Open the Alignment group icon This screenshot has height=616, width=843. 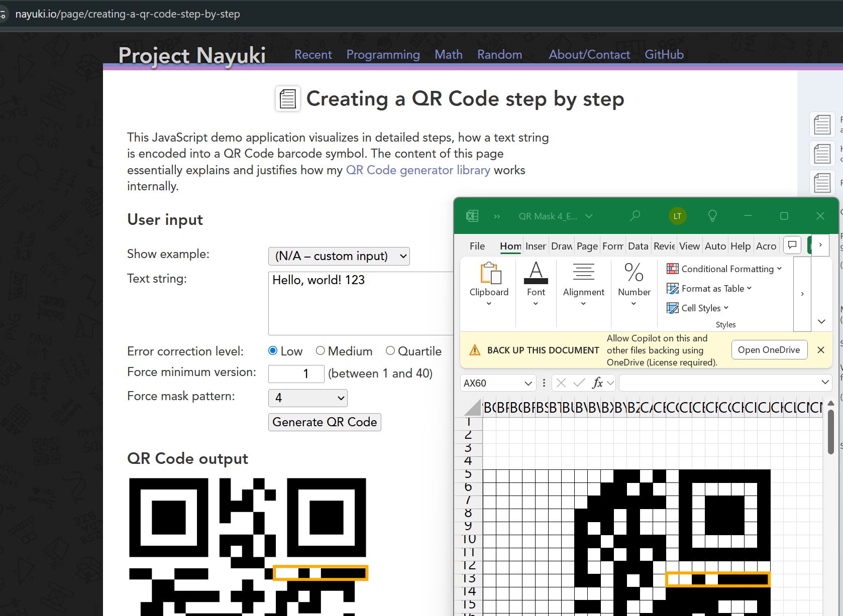(584, 272)
